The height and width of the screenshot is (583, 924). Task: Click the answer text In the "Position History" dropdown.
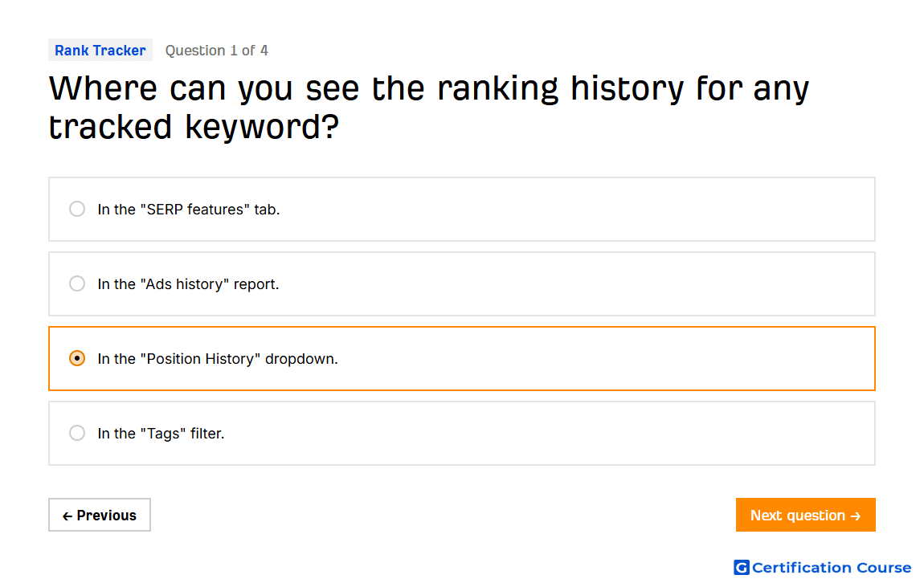pyautogui.click(x=218, y=359)
